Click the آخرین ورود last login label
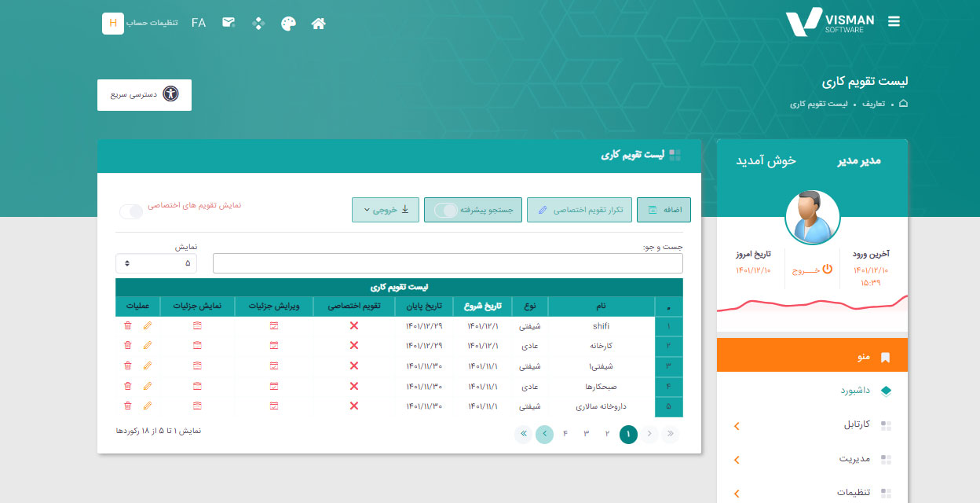This screenshot has width=980, height=503. coord(870,254)
